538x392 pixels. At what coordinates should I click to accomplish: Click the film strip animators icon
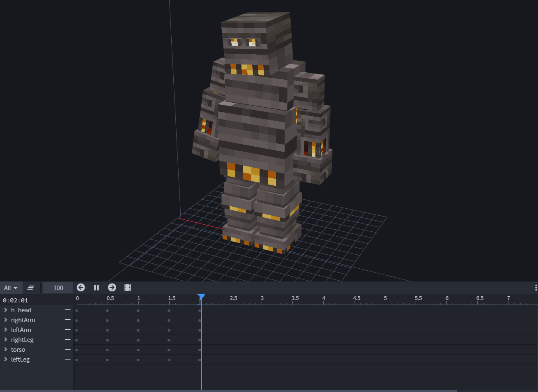128,288
